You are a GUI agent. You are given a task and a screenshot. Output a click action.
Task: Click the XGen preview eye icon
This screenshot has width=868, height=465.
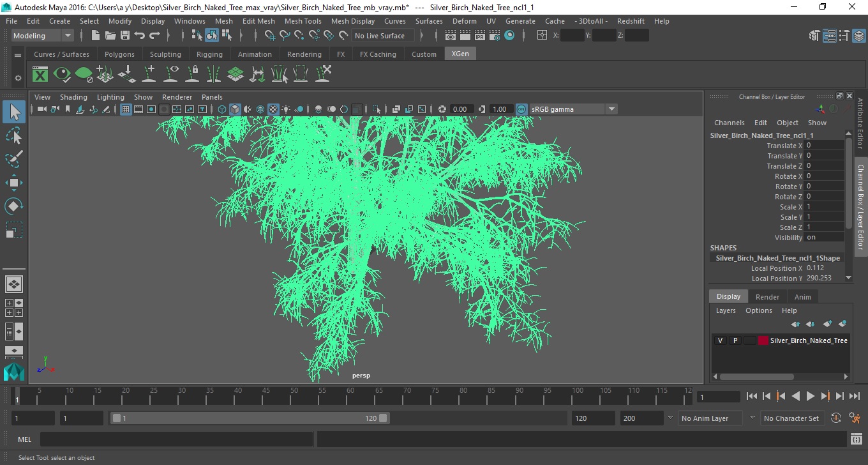click(x=62, y=74)
